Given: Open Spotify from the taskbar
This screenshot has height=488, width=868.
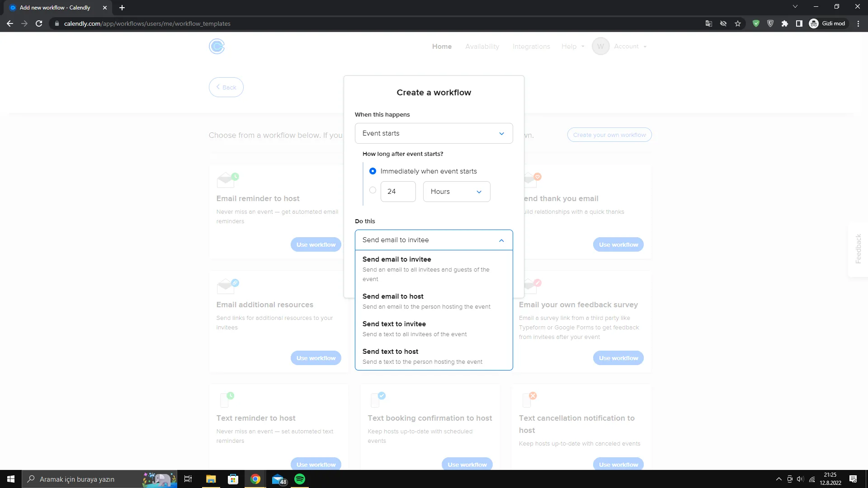Looking at the screenshot, I should click(x=300, y=479).
